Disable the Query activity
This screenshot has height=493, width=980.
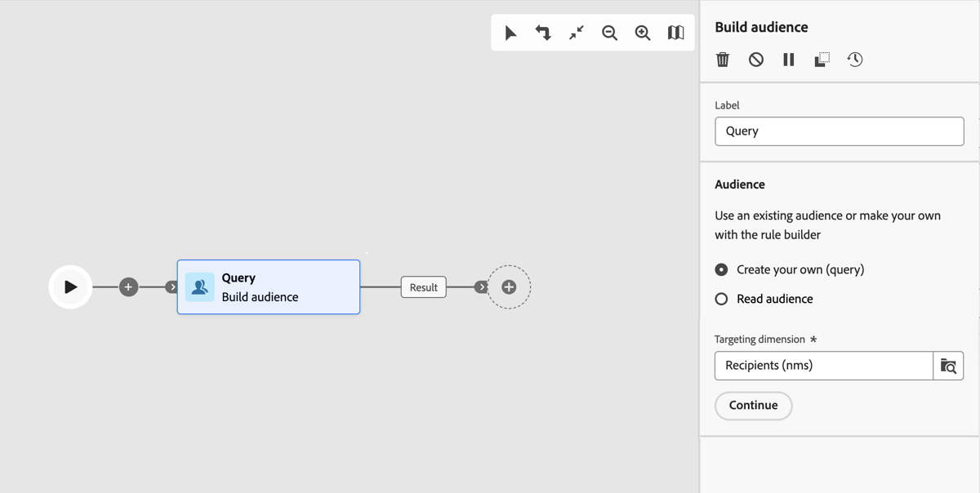click(755, 59)
